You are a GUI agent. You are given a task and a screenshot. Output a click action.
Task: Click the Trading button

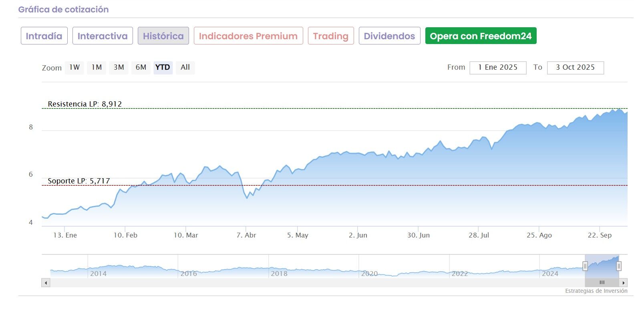click(x=331, y=36)
